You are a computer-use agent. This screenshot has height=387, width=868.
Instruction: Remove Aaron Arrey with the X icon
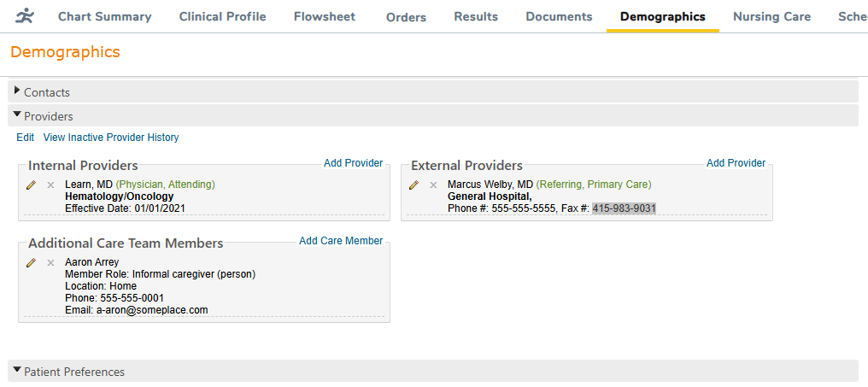pyautogui.click(x=50, y=262)
